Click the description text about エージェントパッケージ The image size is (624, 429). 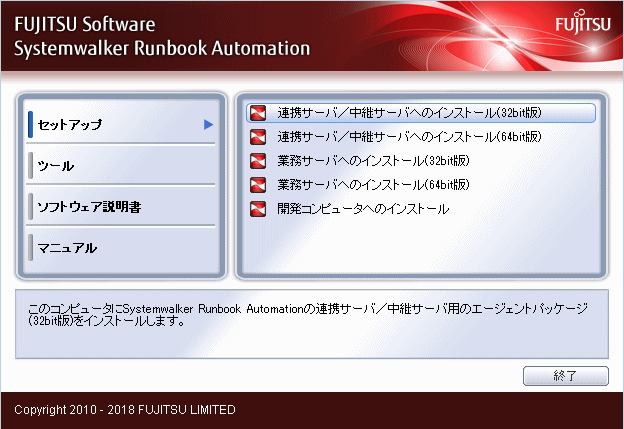pos(308,314)
